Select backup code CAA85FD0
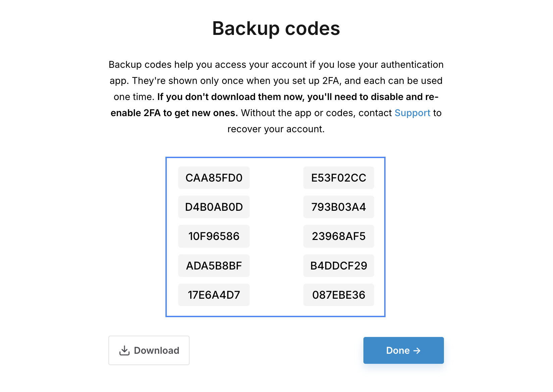Image resolution: width=553 pixels, height=392 pixels. tap(214, 178)
